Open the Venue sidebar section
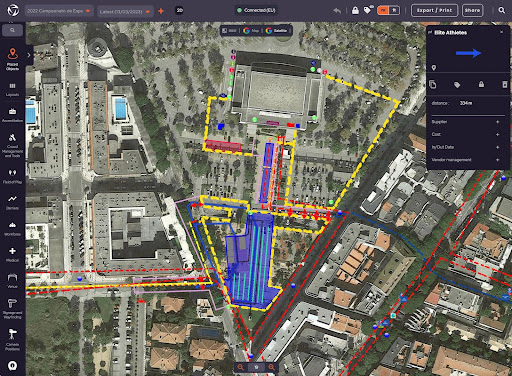This screenshot has width=512, height=376. 12,281
